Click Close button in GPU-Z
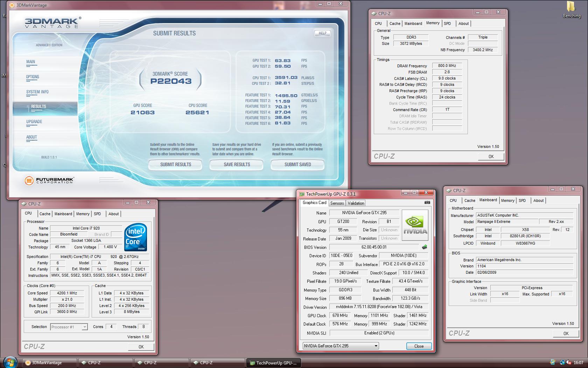Screen dimensions: 588x368 (419, 346)
